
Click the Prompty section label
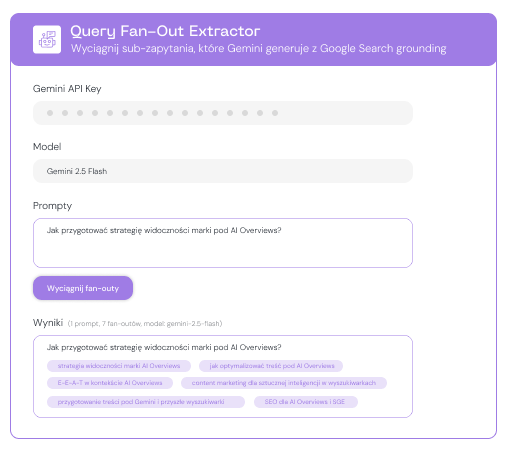point(52,206)
